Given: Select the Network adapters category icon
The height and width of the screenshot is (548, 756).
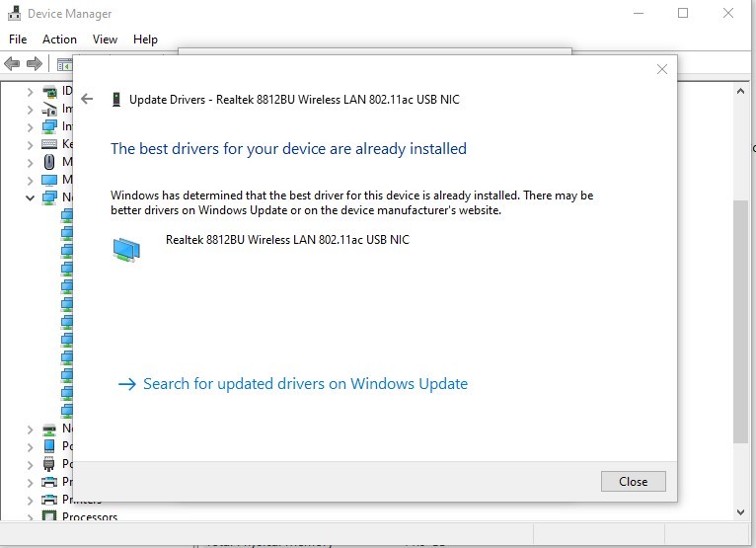Looking at the screenshot, I should point(49,197).
